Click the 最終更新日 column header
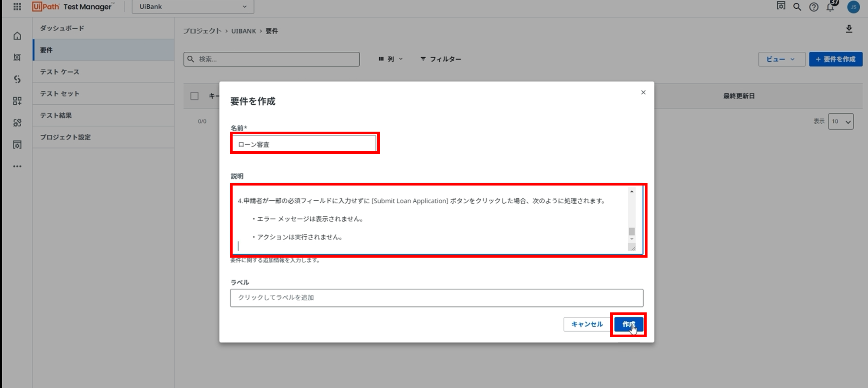Image resolution: width=868 pixels, height=388 pixels. pos(739,96)
